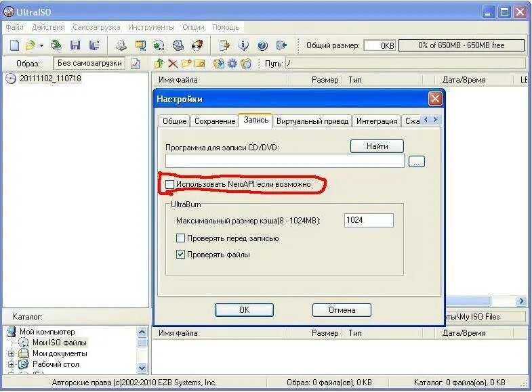Click the Найти button

[377, 146]
